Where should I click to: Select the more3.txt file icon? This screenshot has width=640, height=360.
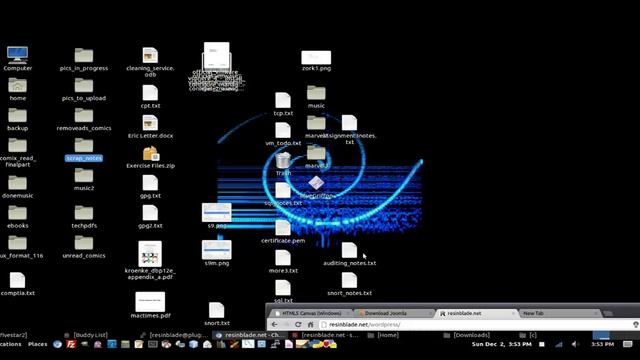click(283, 258)
